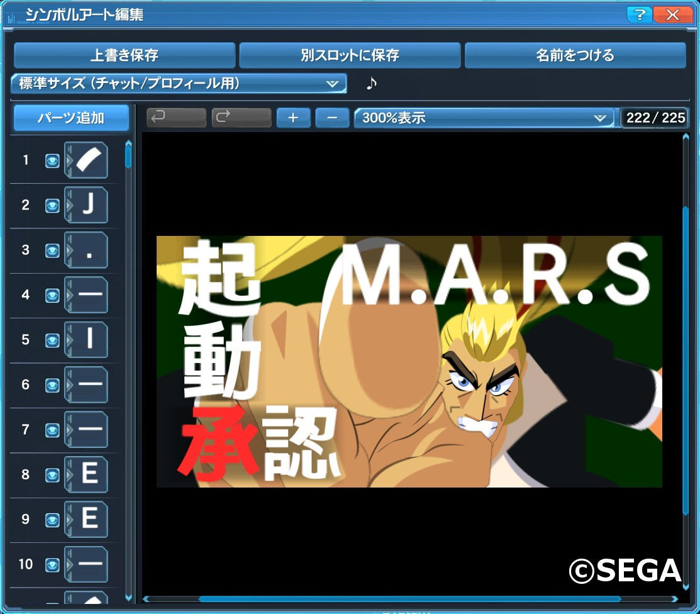This screenshot has width=700, height=614.
Task: Select layer 1 diagonal stroke symbol thumbnail
Action: tap(86, 160)
